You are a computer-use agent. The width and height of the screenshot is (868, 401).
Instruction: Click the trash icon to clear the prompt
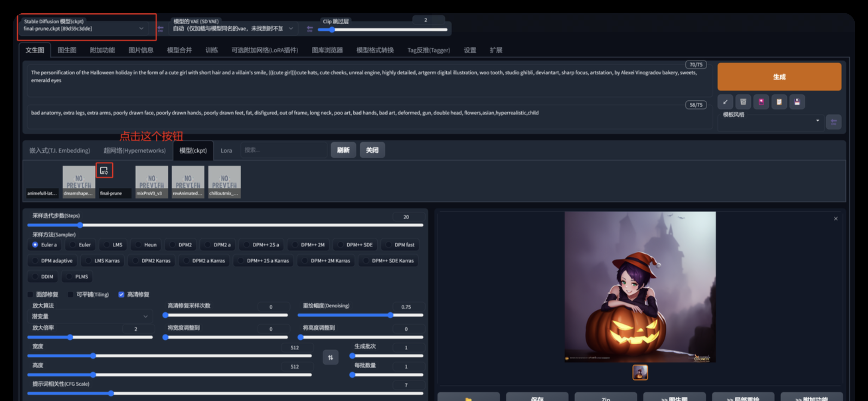743,102
